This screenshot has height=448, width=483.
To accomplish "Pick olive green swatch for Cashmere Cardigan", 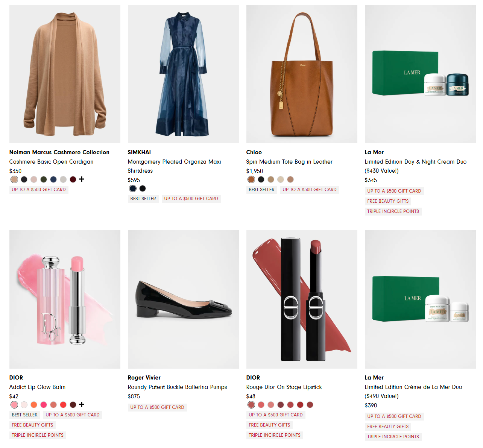I will [44, 179].
